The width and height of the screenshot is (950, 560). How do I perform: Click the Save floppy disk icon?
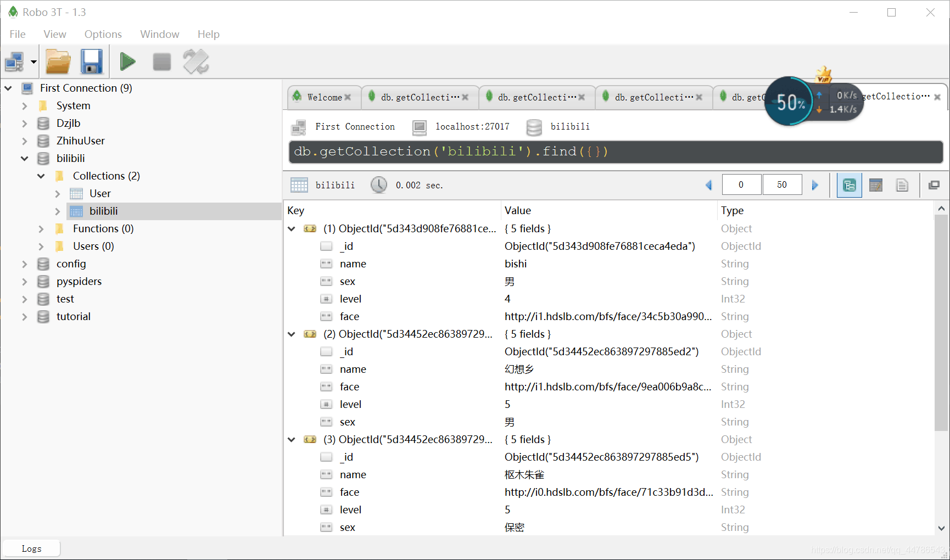[x=92, y=61]
